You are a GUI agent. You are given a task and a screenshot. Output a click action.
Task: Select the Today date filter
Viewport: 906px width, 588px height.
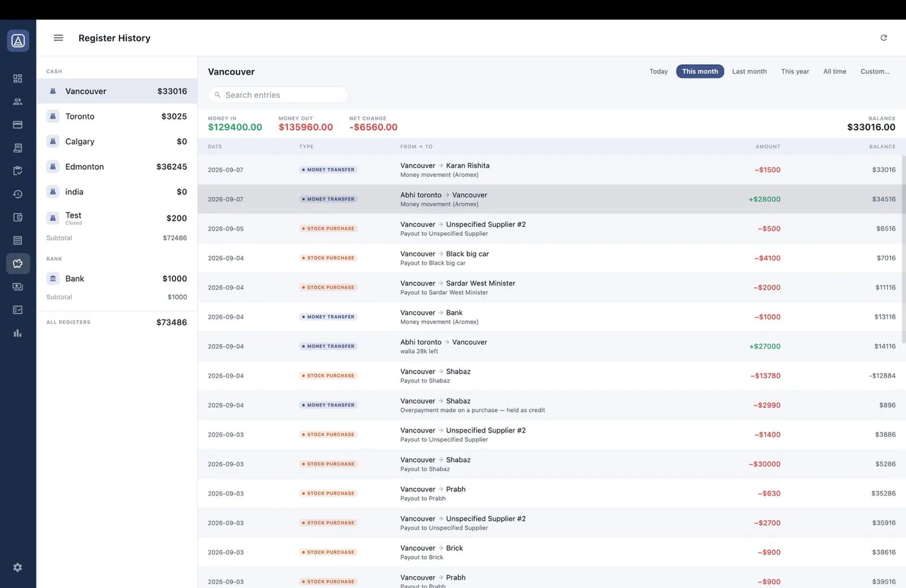[659, 72]
